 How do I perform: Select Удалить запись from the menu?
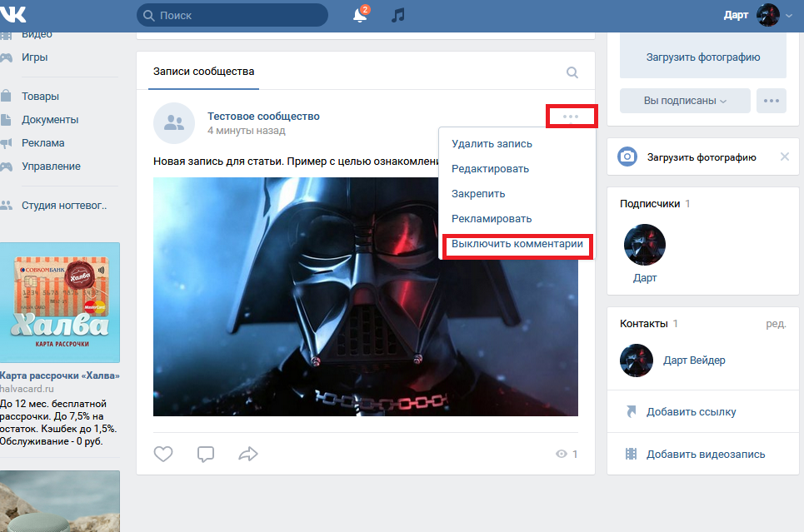(x=492, y=144)
